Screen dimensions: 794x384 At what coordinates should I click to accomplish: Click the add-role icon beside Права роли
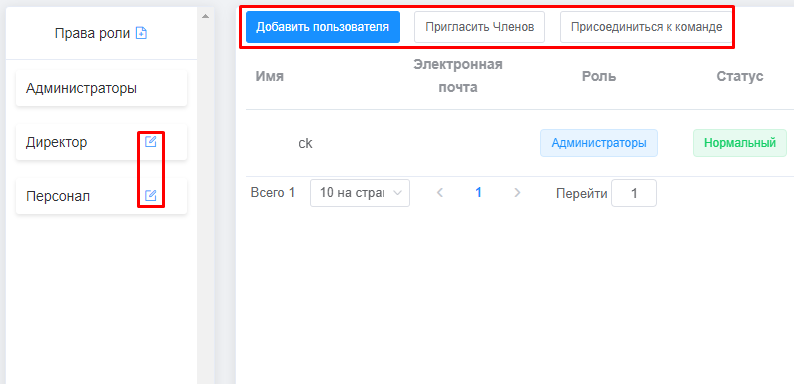(142, 33)
